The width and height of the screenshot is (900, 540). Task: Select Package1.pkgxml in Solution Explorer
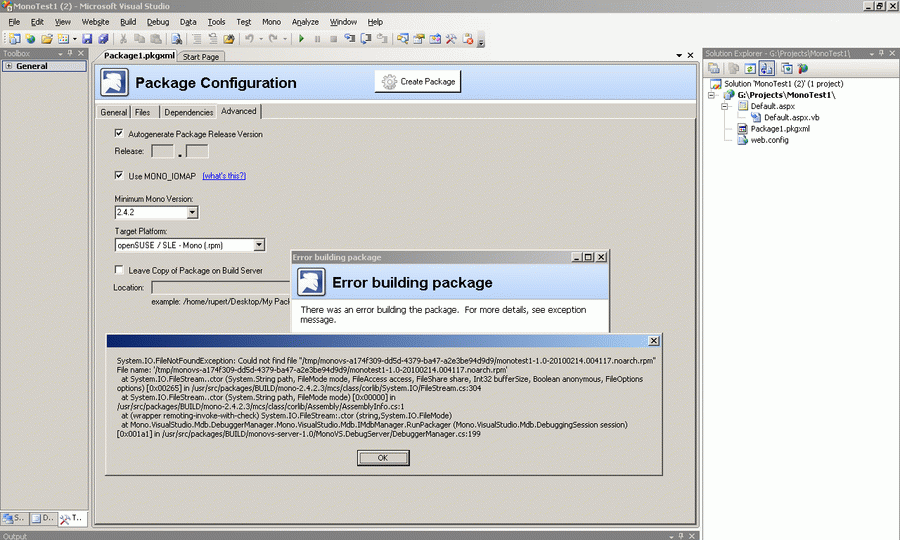click(779, 129)
